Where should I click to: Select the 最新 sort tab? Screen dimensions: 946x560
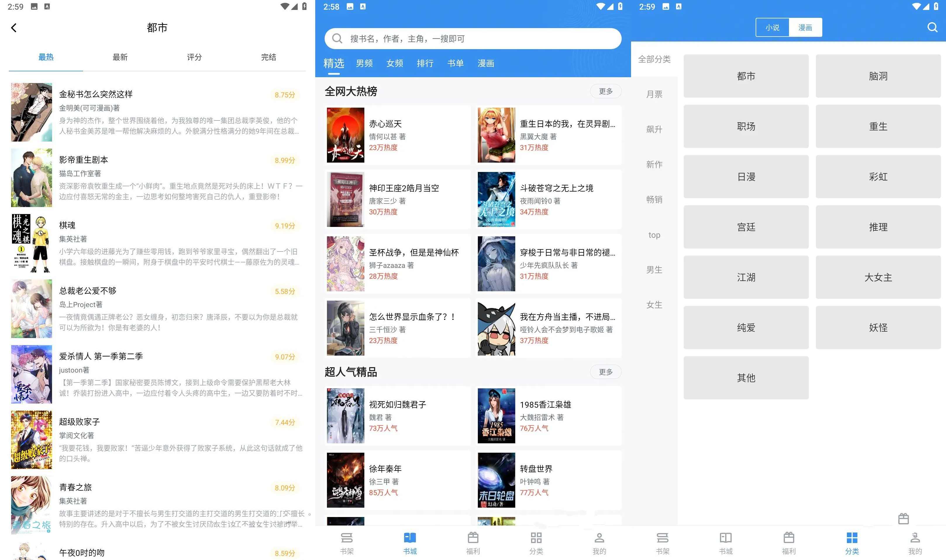120,57
